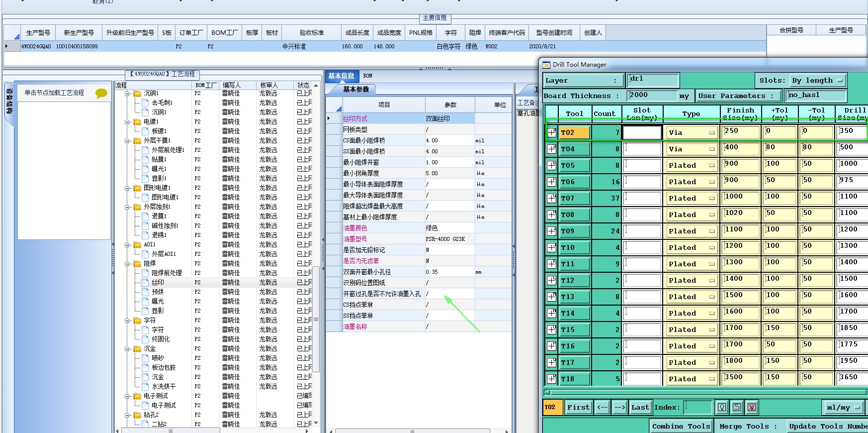This screenshot has width=868, height=433.
Task: Go to previous tool with left arrow button
Action: tap(603, 407)
